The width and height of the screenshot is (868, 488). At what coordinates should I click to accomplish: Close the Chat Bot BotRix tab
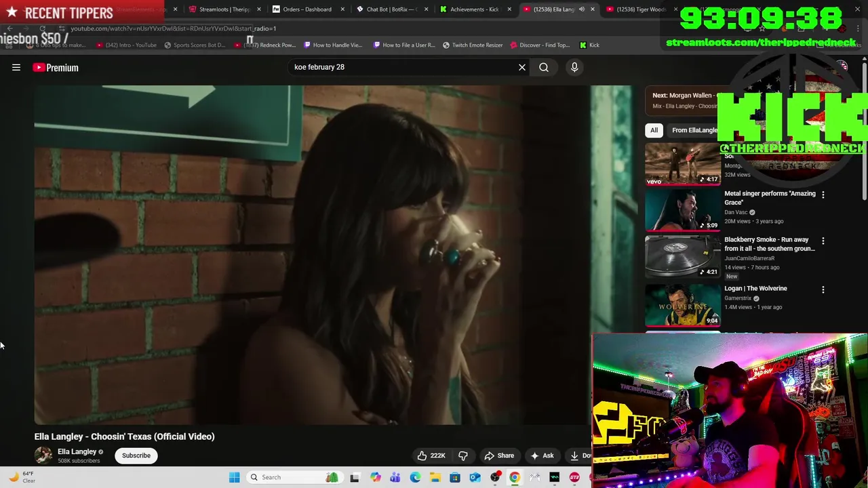[x=426, y=9]
